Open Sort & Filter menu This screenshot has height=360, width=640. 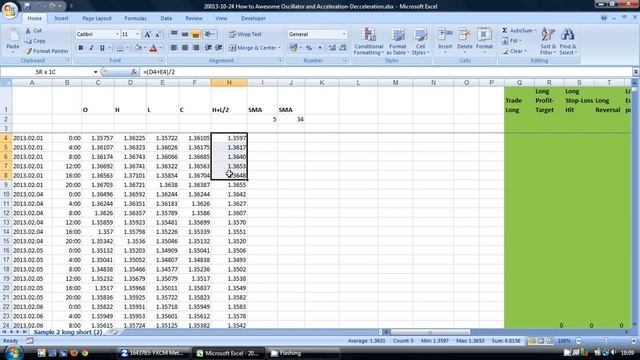pyautogui.click(x=548, y=41)
